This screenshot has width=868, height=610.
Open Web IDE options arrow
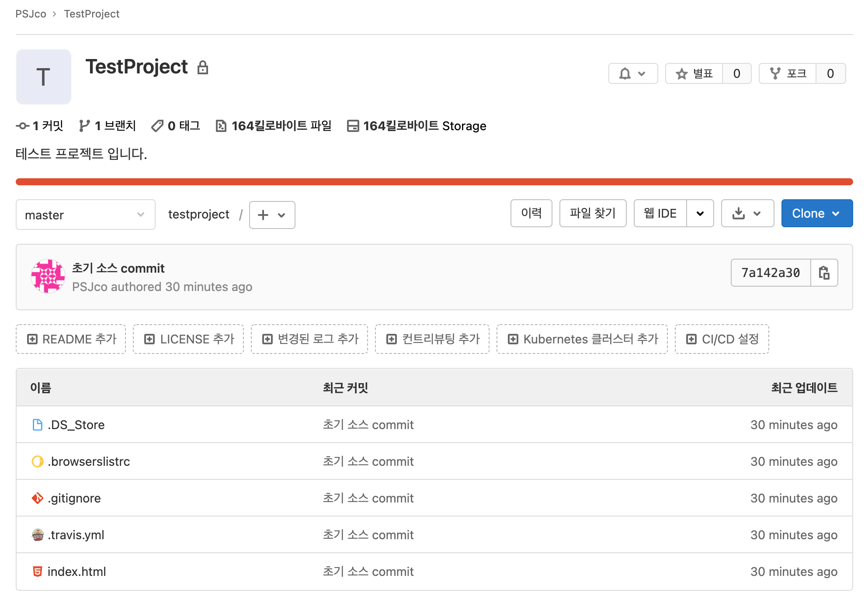pyautogui.click(x=700, y=213)
